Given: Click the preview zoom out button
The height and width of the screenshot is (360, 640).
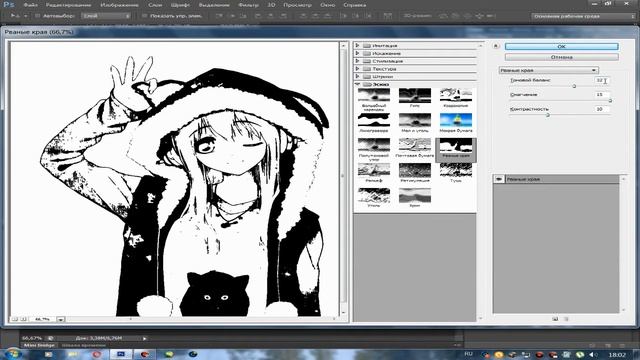Looking at the screenshot, I should pos(15,319).
